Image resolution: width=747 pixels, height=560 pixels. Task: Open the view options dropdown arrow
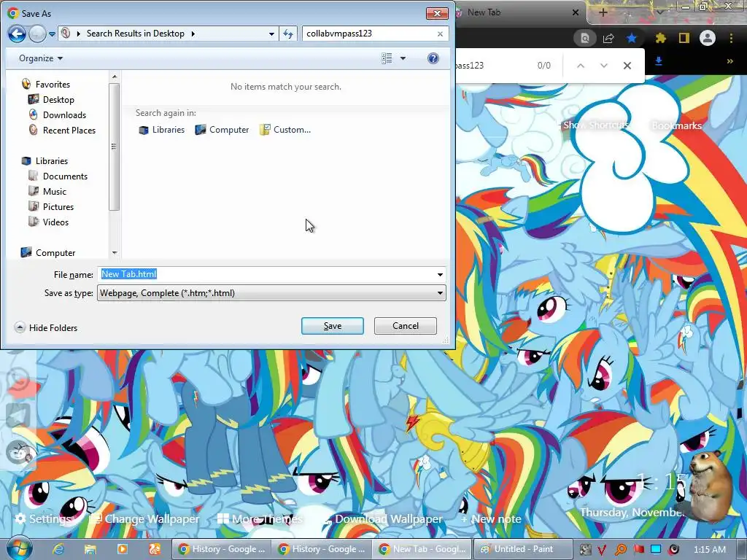(x=403, y=58)
